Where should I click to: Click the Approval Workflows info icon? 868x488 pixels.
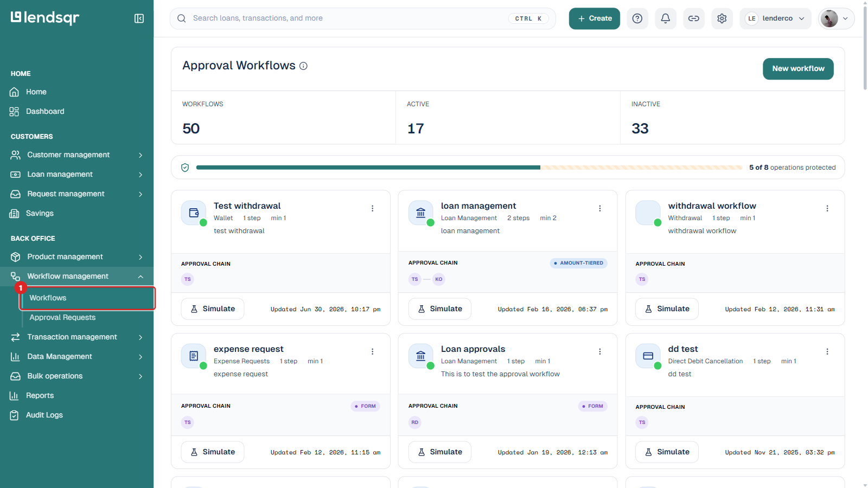point(304,66)
